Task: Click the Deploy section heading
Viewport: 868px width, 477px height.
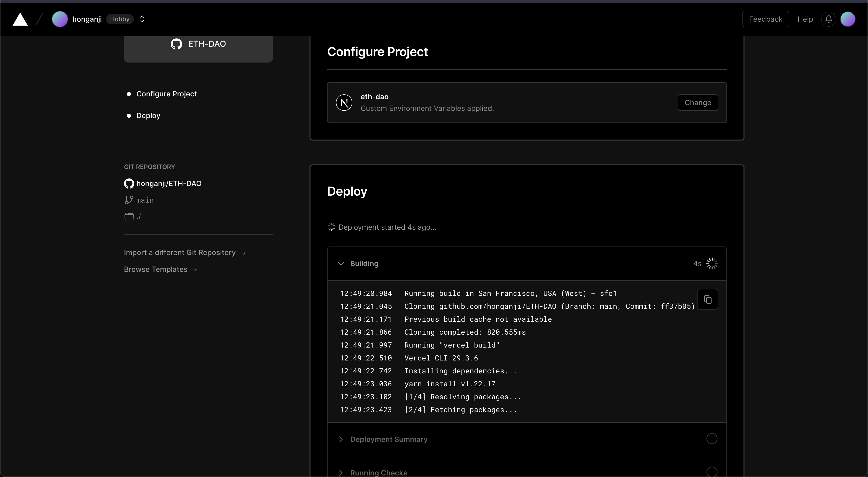Action: tap(347, 191)
